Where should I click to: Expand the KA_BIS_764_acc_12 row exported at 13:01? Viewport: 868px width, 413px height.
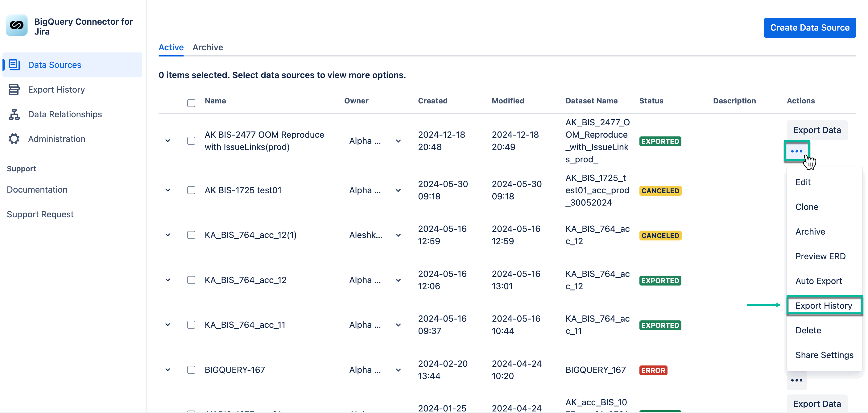point(168,280)
